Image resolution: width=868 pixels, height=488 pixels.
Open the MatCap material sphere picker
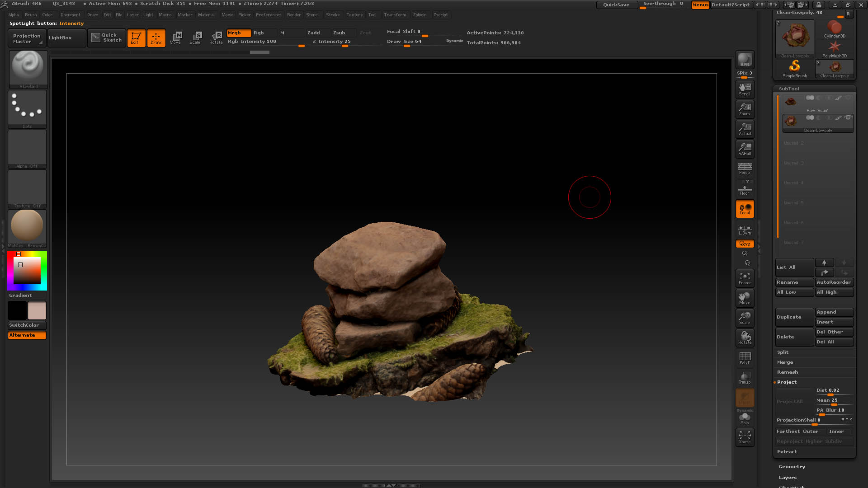click(x=27, y=229)
